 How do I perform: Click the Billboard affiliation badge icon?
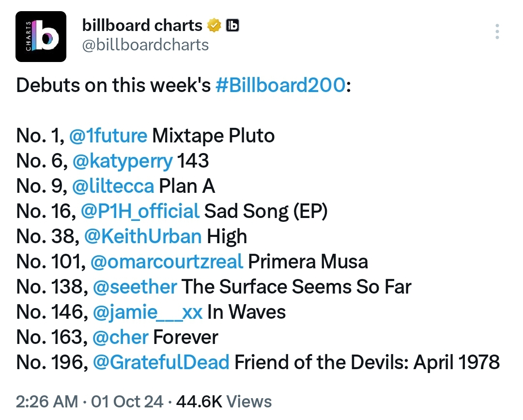[232, 25]
